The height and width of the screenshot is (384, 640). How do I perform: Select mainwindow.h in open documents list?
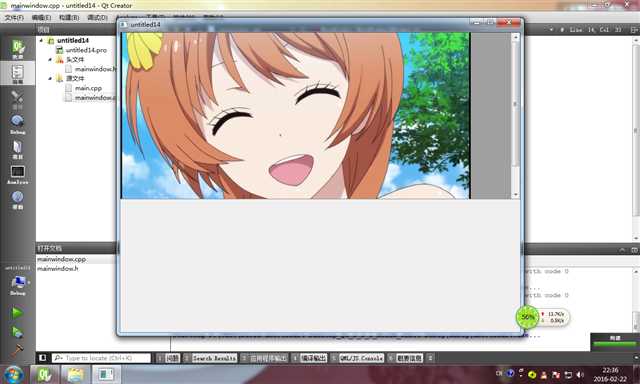coord(58,269)
